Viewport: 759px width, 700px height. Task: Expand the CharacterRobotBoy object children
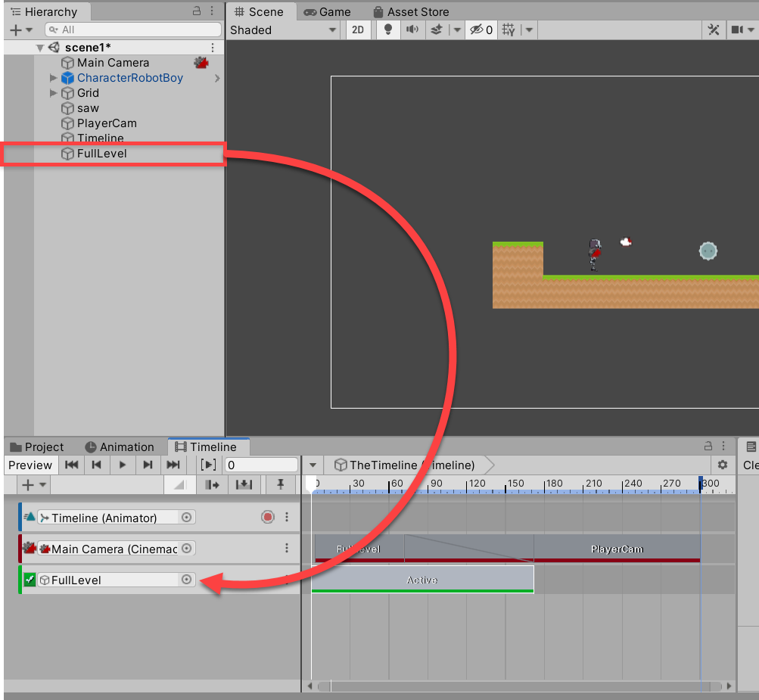click(x=53, y=77)
